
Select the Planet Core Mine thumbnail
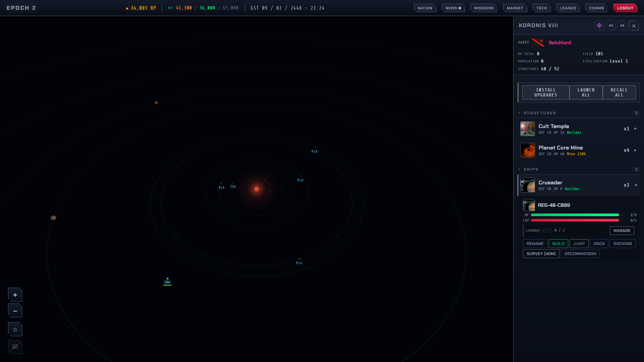(x=528, y=150)
